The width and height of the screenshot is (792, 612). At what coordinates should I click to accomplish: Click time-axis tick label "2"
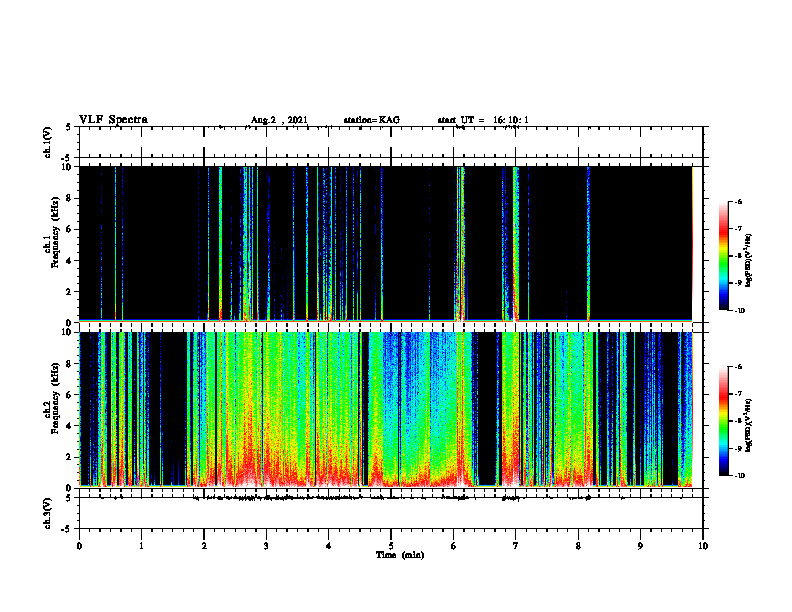(204, 546)
